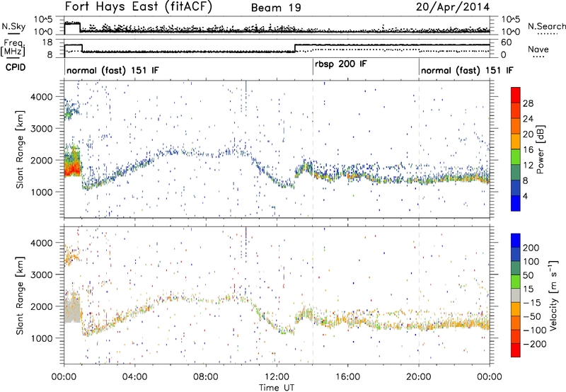Select the Power [dB] colorbar title
The height and width of the screenshot is (392, 566).
coord(540,149)
